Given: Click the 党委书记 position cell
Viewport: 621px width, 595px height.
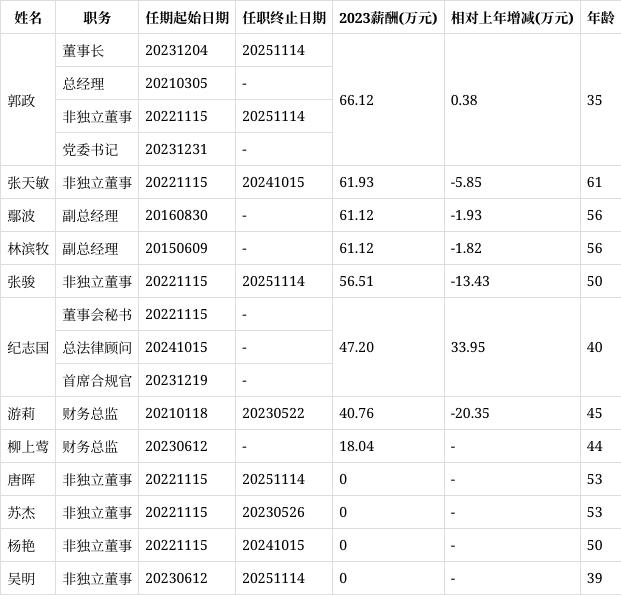Looking at the screenshot, I should pyautogui.click(x=90, y=149).
